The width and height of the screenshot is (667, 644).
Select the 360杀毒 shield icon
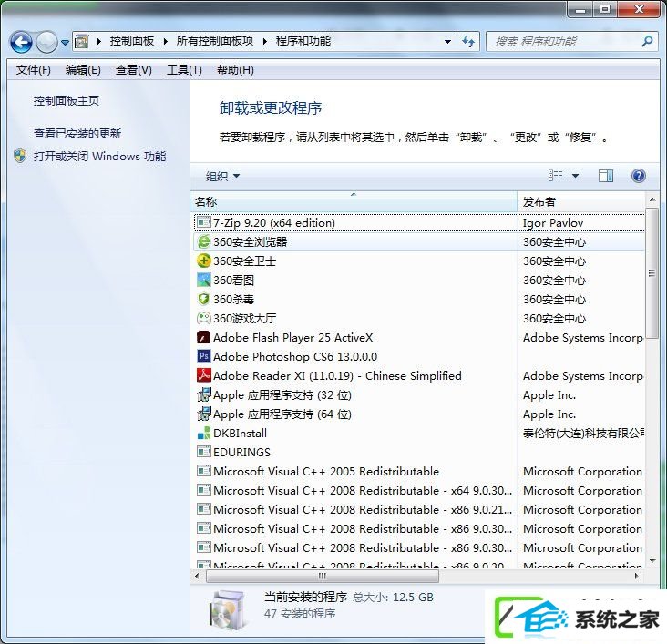click(x=204, y=299)
